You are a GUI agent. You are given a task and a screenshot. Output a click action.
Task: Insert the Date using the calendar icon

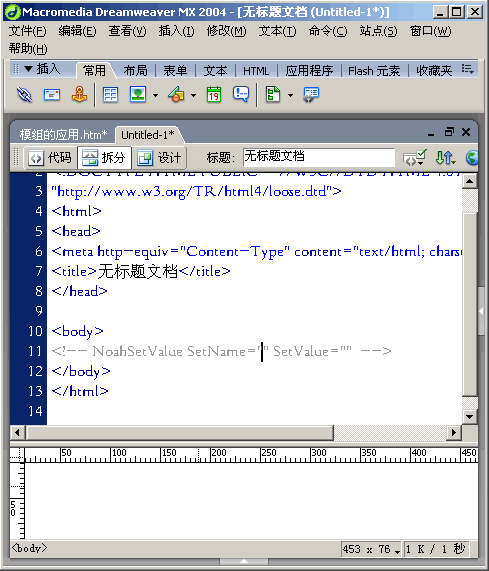point(214,95)
